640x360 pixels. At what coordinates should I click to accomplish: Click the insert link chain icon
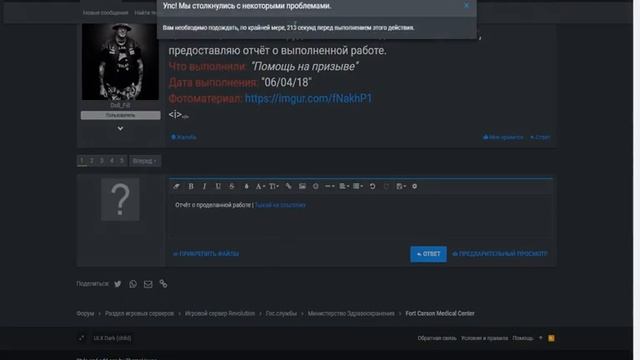pos(288,186)
